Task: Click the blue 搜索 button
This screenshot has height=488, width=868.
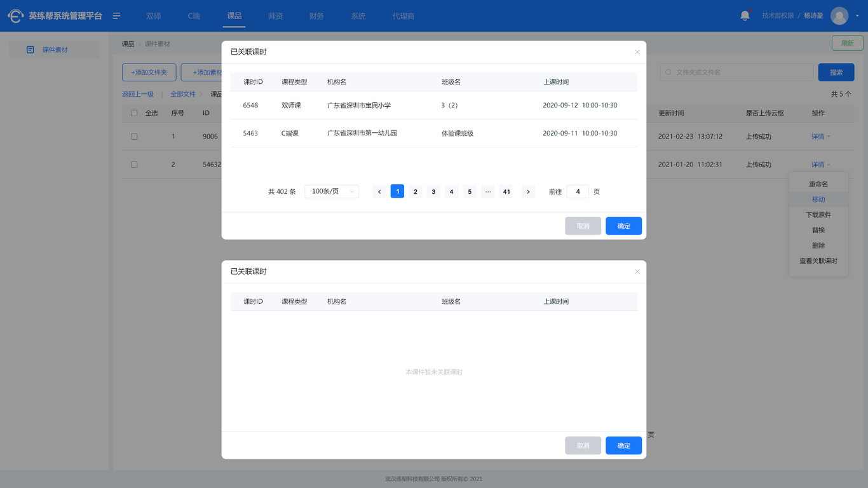Action: click(836, 72)
